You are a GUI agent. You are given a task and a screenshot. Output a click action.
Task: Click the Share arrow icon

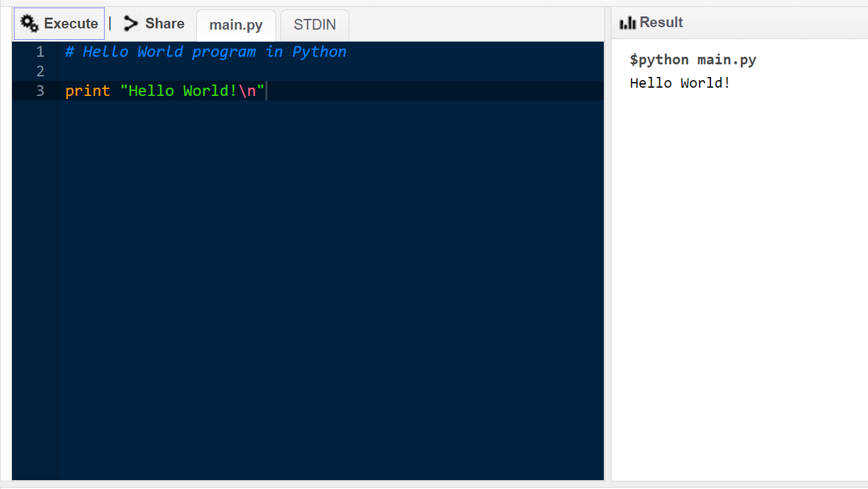pos(130,24)
